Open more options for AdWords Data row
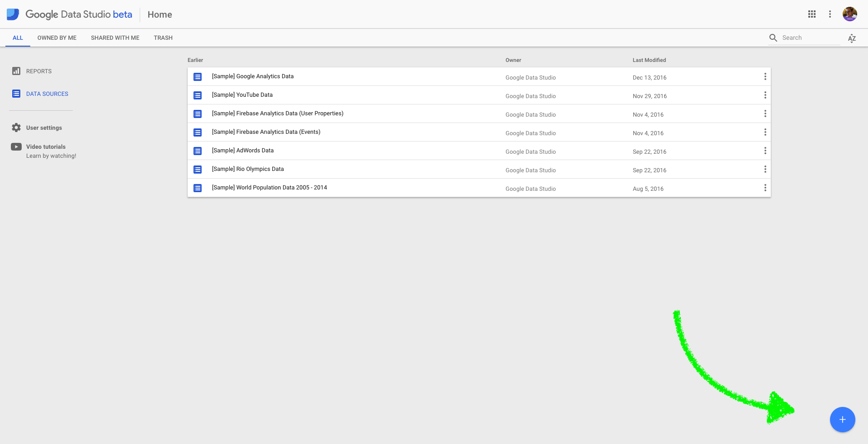Image resolution: width=868 pixels, height=444 pixels. pyautogui.click(x=765, y=151)
